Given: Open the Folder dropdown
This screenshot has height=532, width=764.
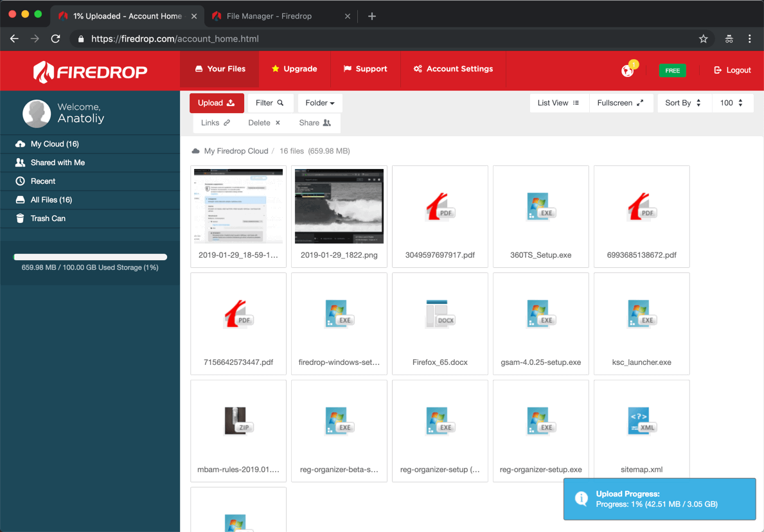Looking at the screenshot, I should coord(319,102).
